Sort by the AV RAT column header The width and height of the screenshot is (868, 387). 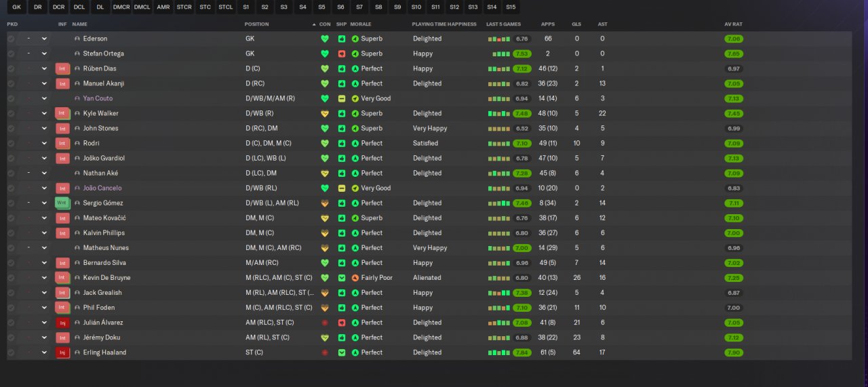pos(734,24)
